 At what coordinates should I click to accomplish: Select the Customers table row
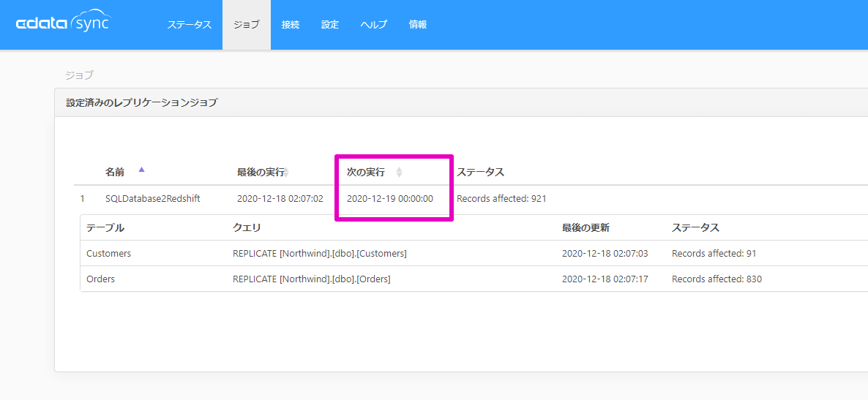pos(474,254)
